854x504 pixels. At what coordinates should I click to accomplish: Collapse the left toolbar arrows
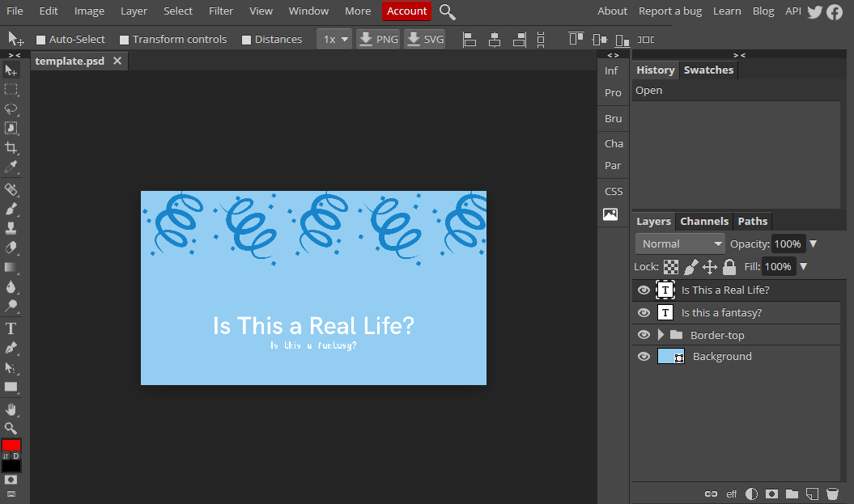15,56
